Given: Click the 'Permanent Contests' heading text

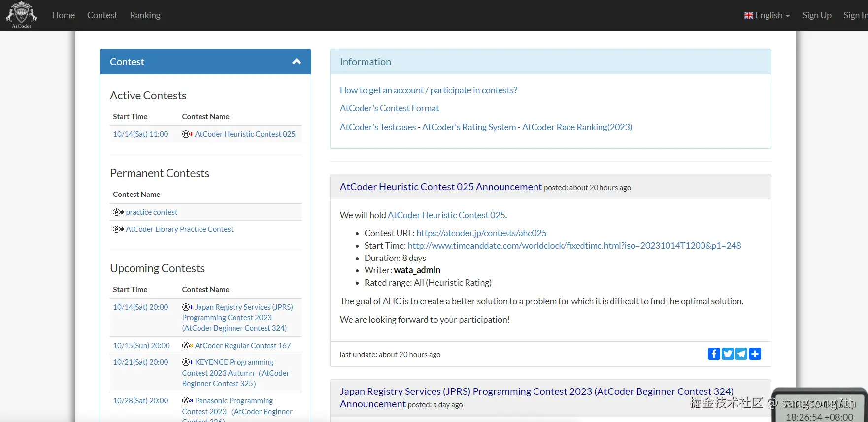Looking at the screenshot, I should coord(160,173).
